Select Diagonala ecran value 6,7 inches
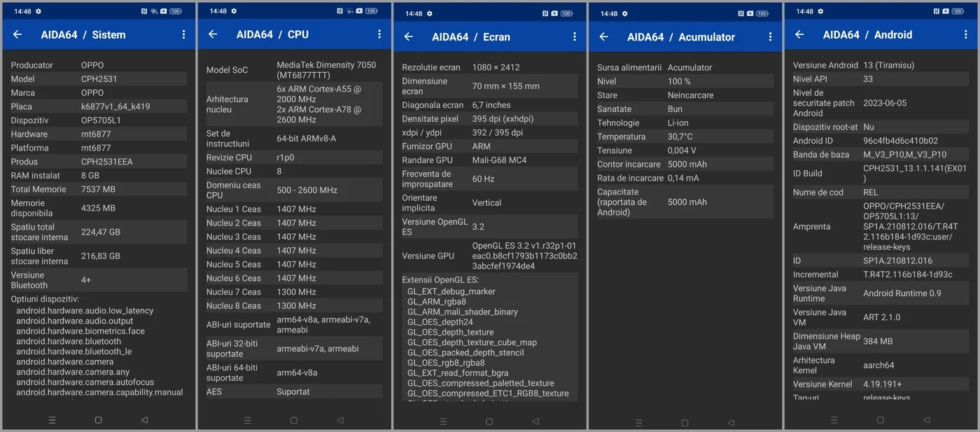 click(x=491, y=105)
